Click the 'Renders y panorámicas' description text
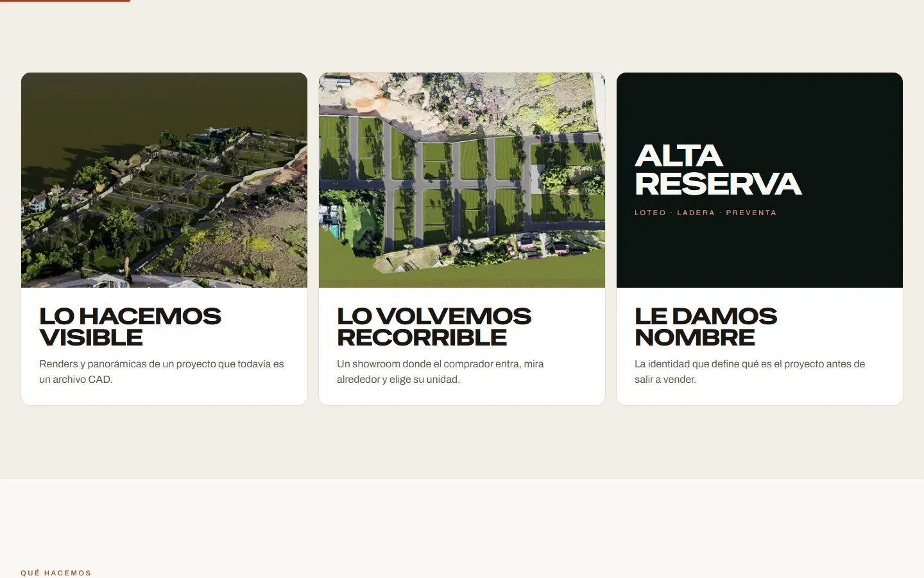Viewport: 924px width, 578px height. [162, 371]
